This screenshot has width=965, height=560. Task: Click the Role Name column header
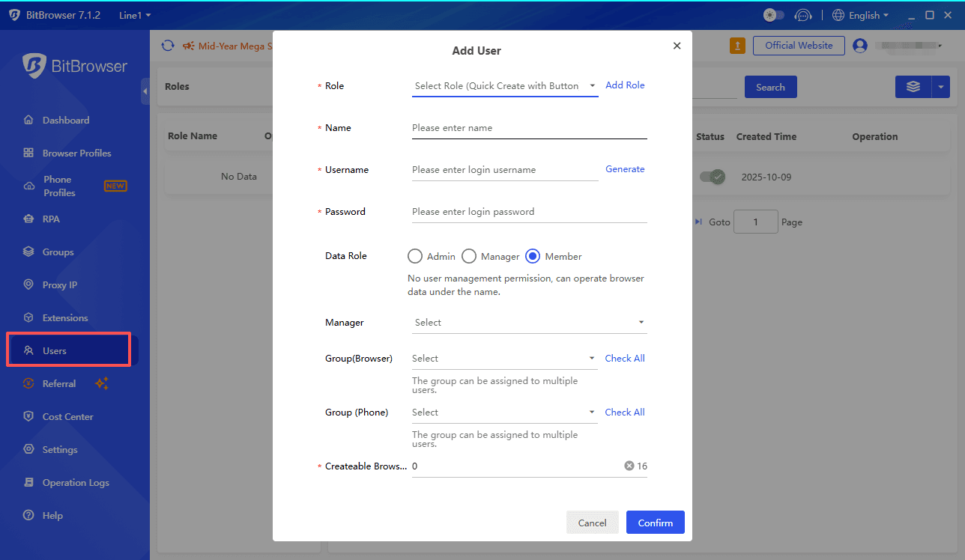click(193, 136)
